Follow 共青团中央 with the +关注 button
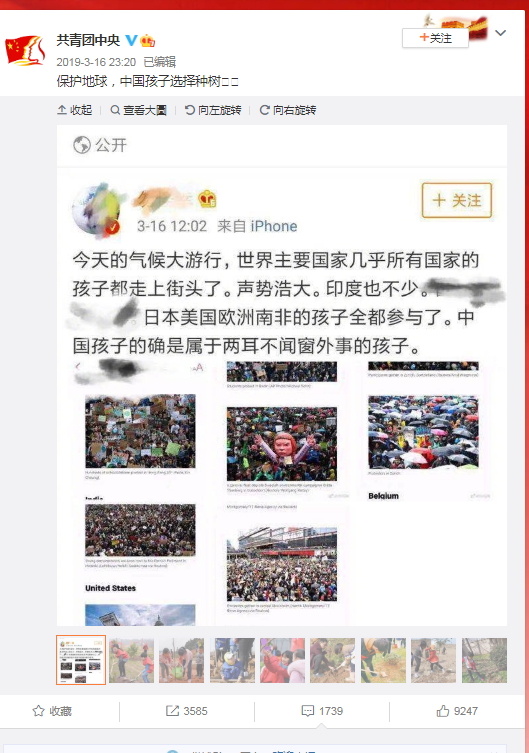Screen dimensions: 529x753 click(x=435, y=38)
